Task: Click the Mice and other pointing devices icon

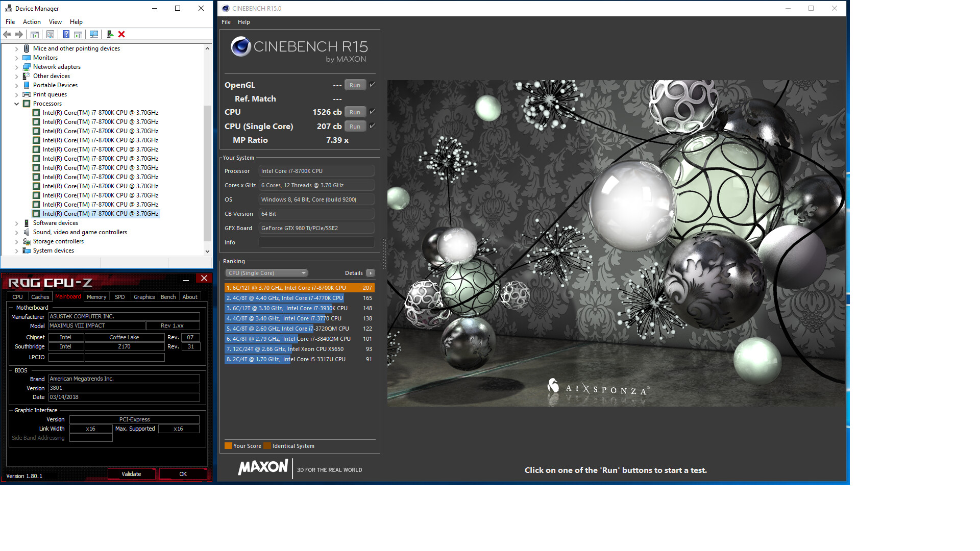Action: (x=27, y=48)
